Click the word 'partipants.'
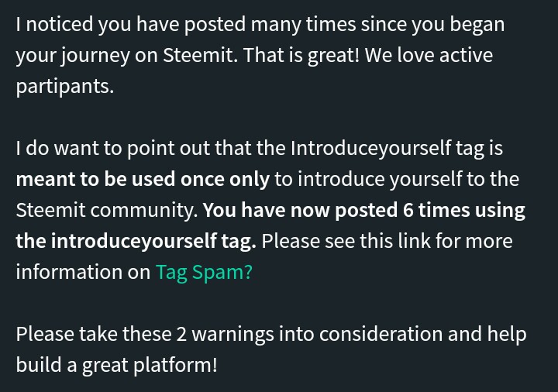The height and width of the screenshot is (392, 558). 64,86
